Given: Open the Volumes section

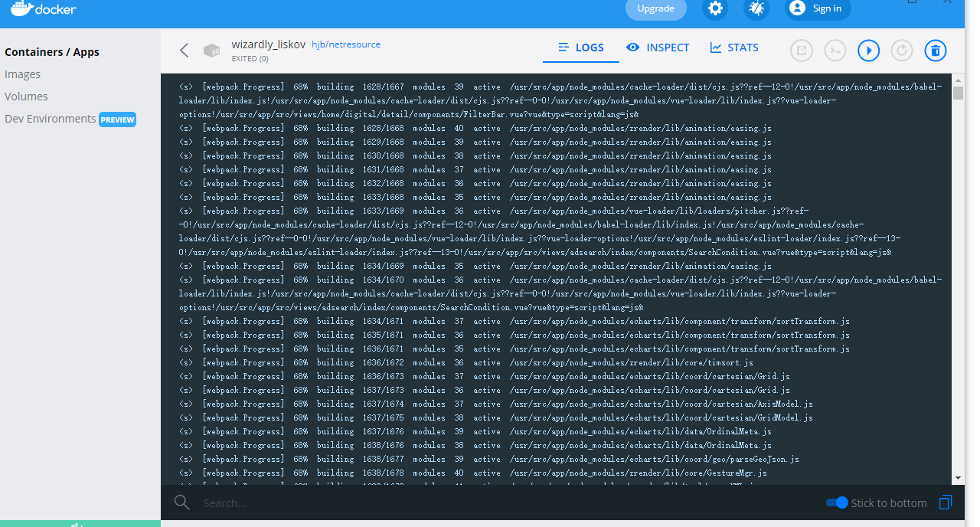Looking at the screenshot, I should click(26, 97).
